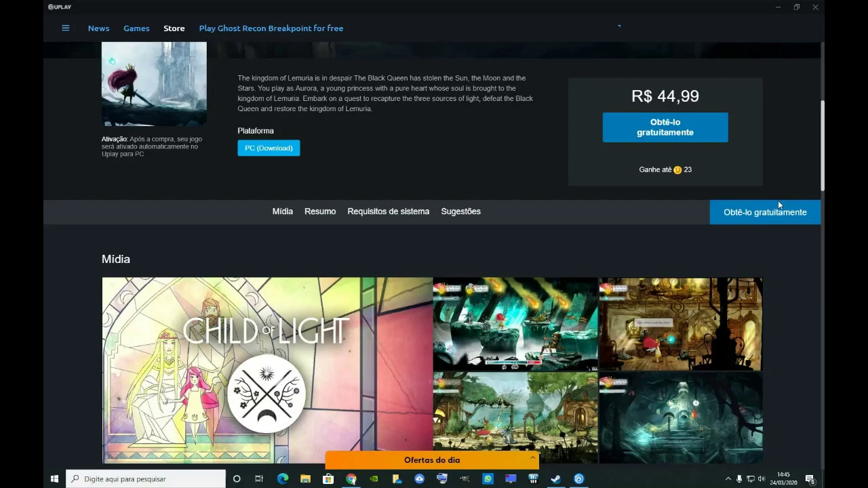This screenshot has height=488, width=868.
Task: Play the Child of Light trailer thumbnail
Action: pyautogui.click(x=267, y=370)
